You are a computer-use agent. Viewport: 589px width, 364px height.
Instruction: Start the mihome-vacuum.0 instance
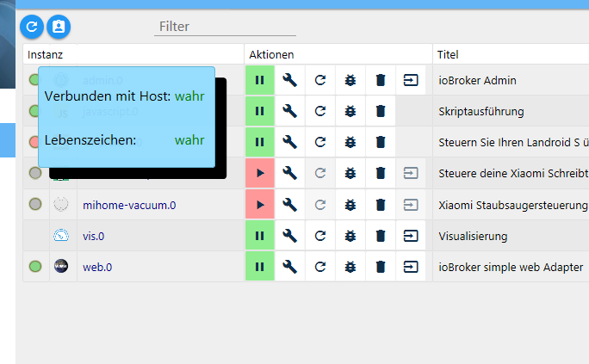click(x=259, y=205)
